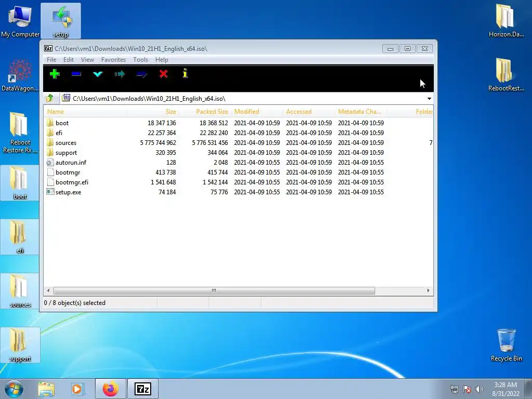Select the sources folder on the desktop

pos(20,291)
